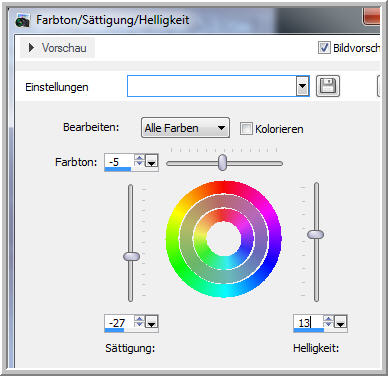This screenshot has width=388, height=376.
Task: Expand the Vorschau disclosure triangle
Action: (x=31, y=48)
